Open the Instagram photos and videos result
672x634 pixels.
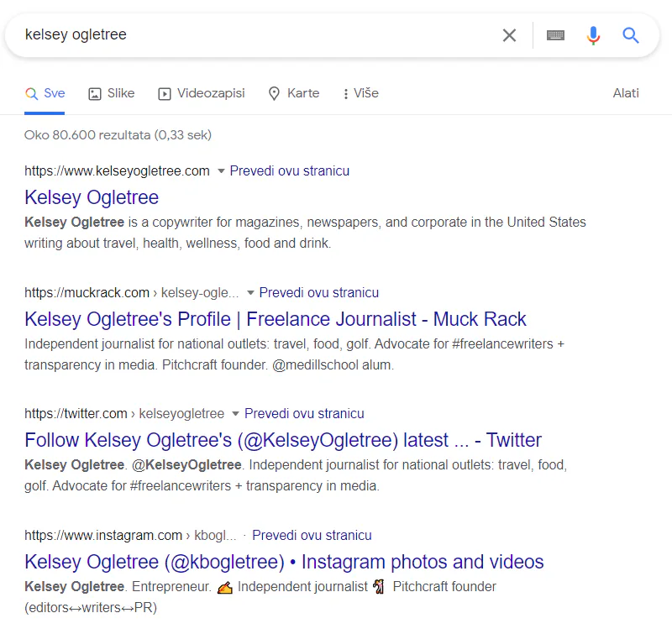tap(284, 562)
